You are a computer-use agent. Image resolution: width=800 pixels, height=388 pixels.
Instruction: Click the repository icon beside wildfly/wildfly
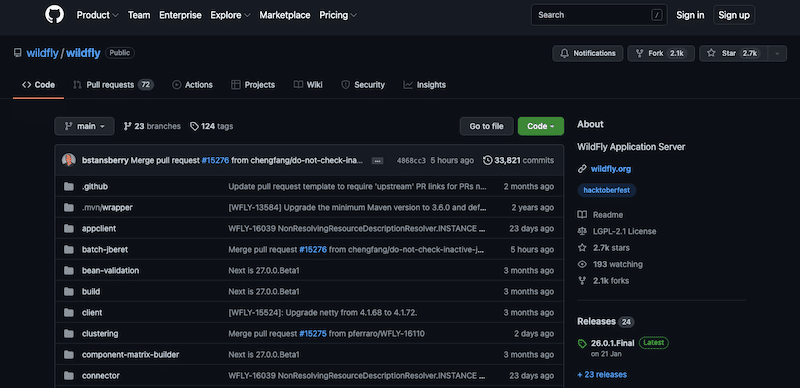(x=18, y=53)
